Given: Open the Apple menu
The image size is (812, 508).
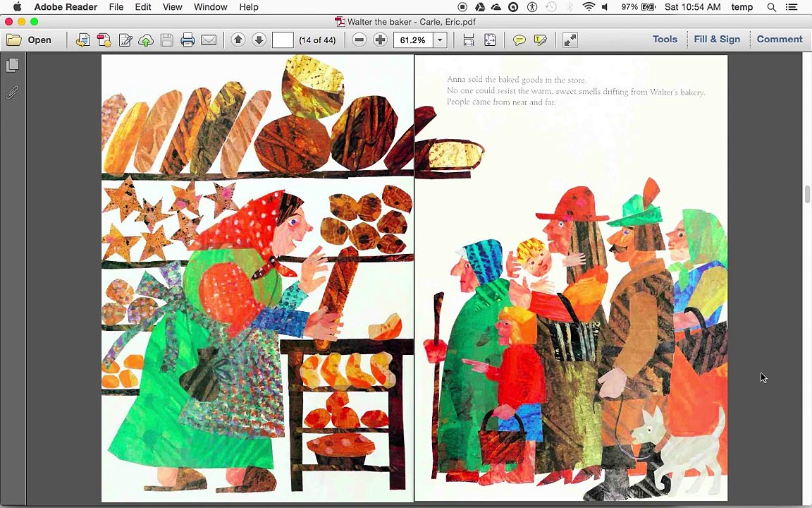Looking at the screenshot, I should [17, 7].
